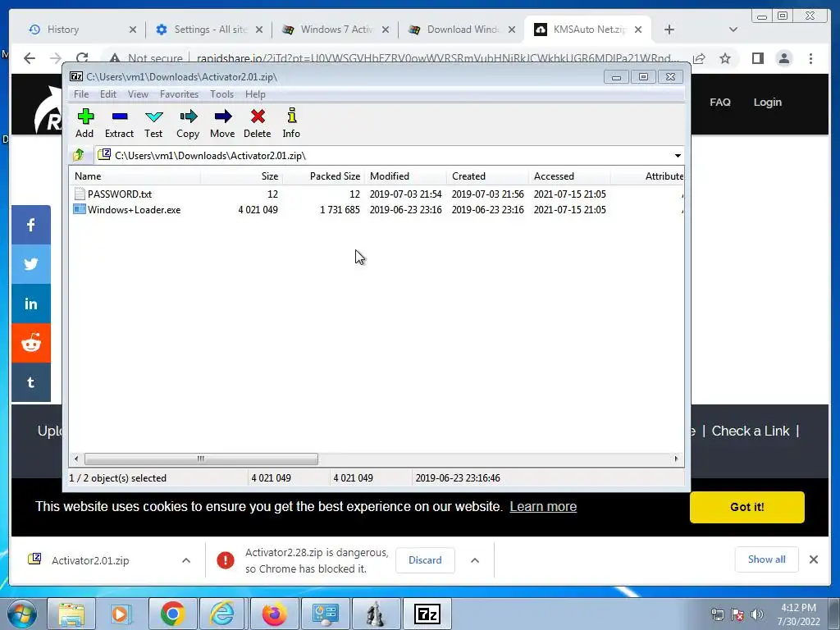The width and height of the screenshot is (840, 630).
Task: Open Activator2.01.zip download options chevron
Action: click(186, 560)
